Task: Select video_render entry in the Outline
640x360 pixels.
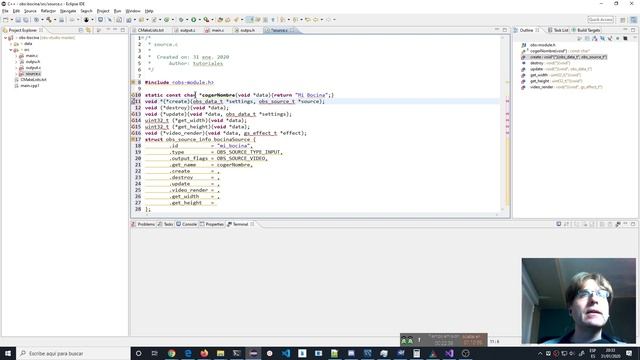Action: 566,87
